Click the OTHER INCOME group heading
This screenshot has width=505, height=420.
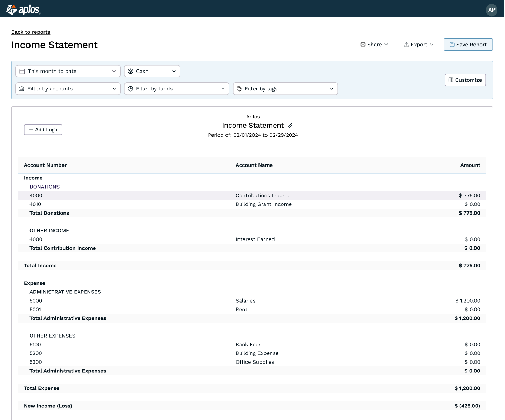pyautogui.click(x=49, y=231)
